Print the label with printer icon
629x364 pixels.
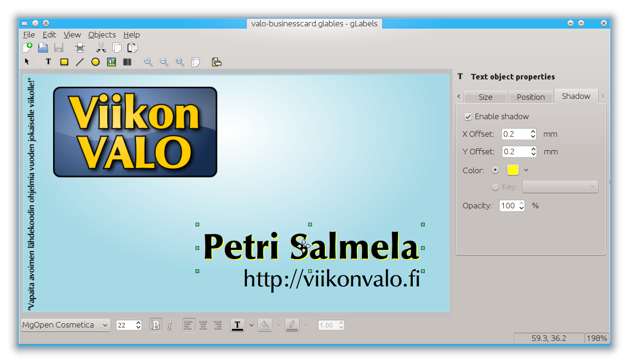coord(80,47)
